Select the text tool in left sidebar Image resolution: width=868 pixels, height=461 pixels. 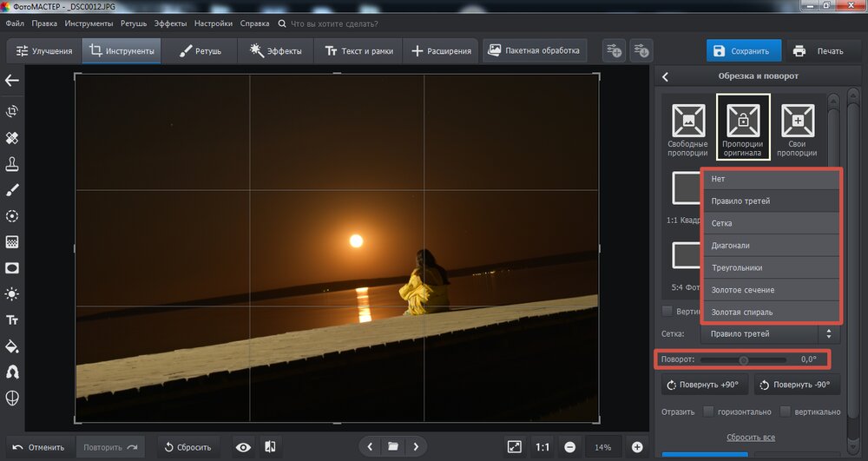[x=12, y=320]
